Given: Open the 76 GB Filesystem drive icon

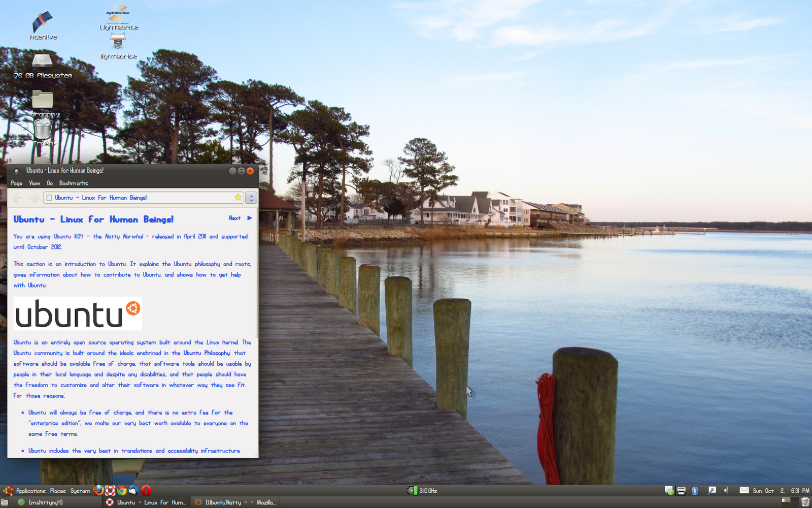Looking at the screenshot, I should pyautogui.click(x=42, y=61).
